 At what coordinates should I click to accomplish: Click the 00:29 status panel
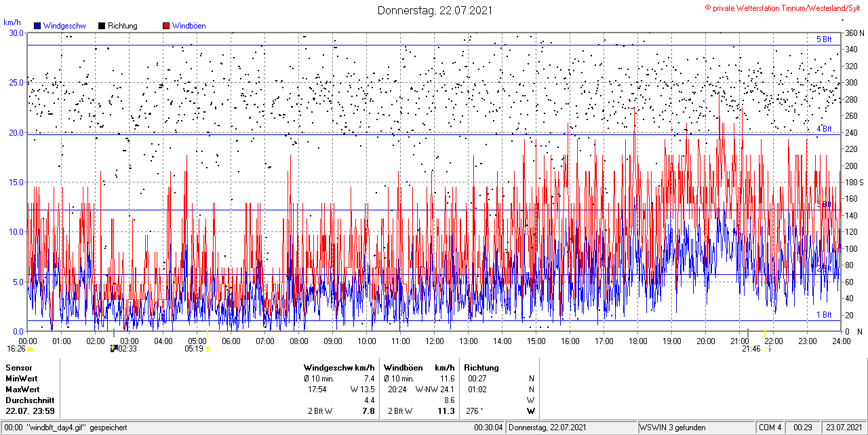click(803, 428)
